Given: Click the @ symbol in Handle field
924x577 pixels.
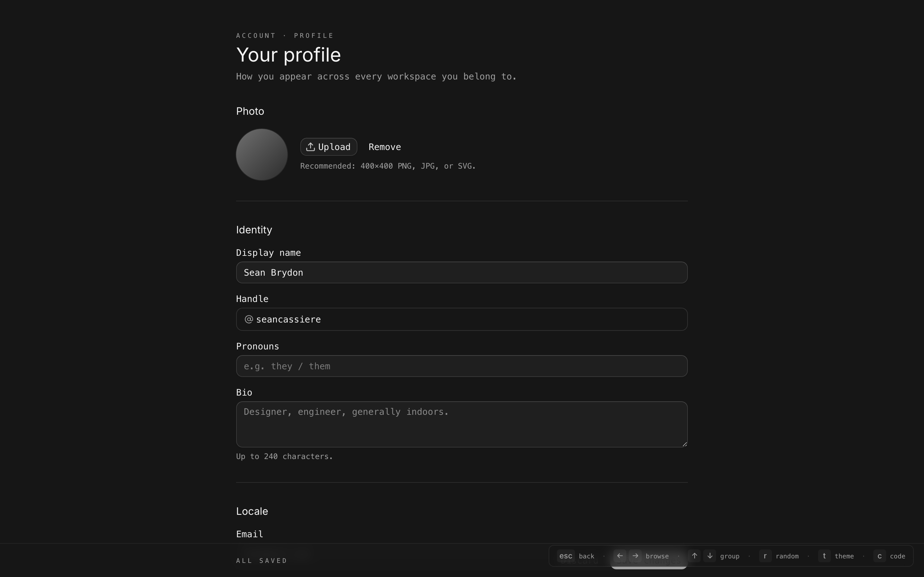Looking at the screenshot, I should [x=249, y=319].
